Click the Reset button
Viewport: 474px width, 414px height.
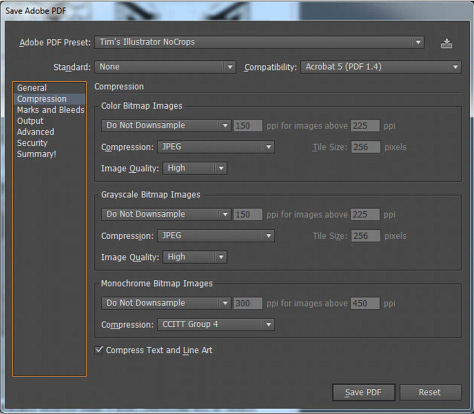[x=430, y=392]
